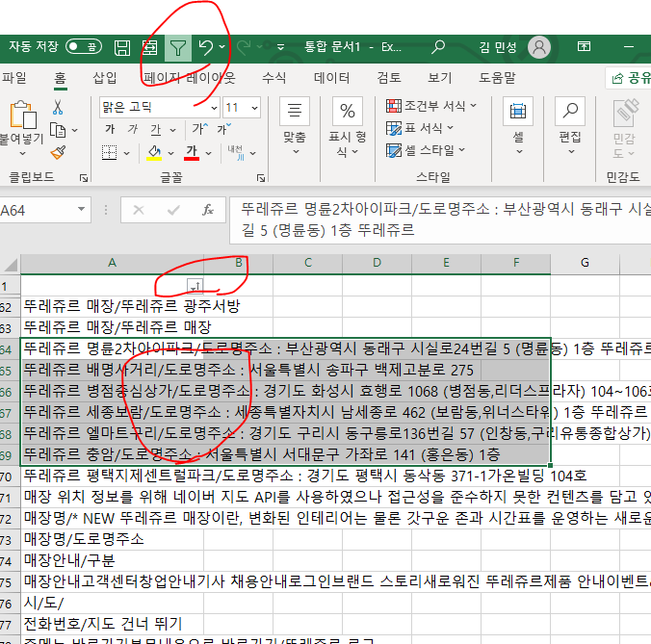Open the 보기 ribbon tab
The image size is (651, 644).
point(440,78)
